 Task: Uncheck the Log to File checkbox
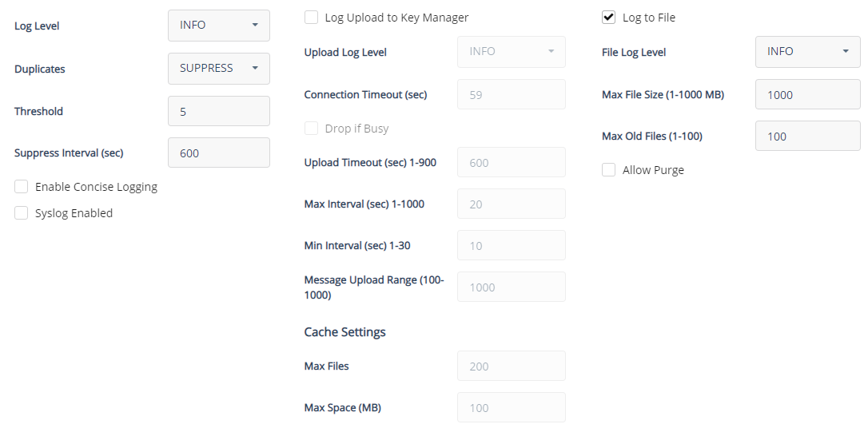(x=609, y=18)
